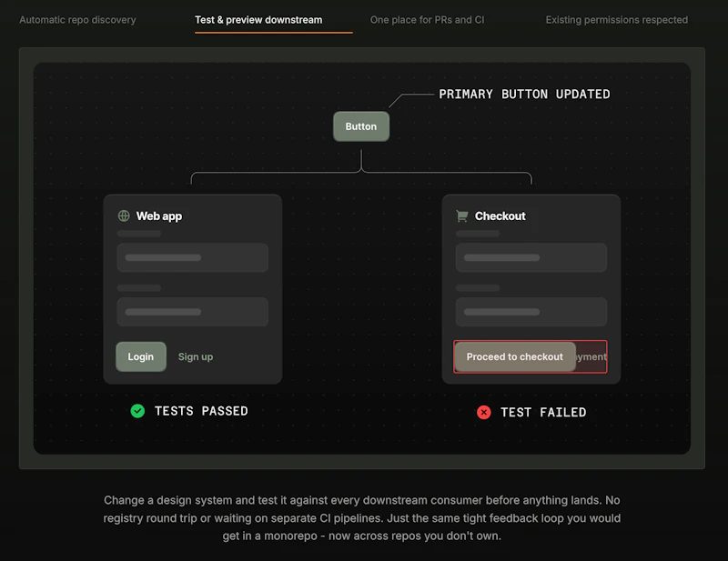This screenshot has height=561, width=728.
Task: Click the Web app card title
Action: 158,215
